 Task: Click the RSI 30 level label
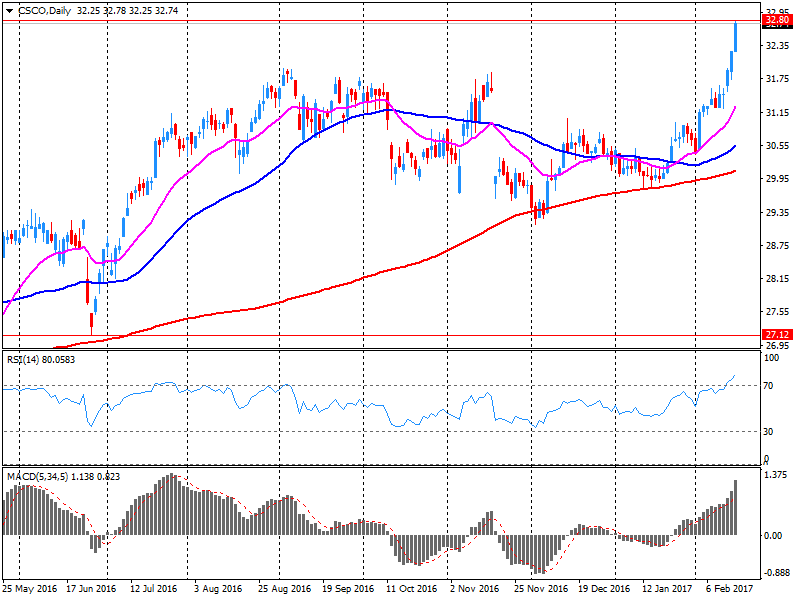[768, 432]
